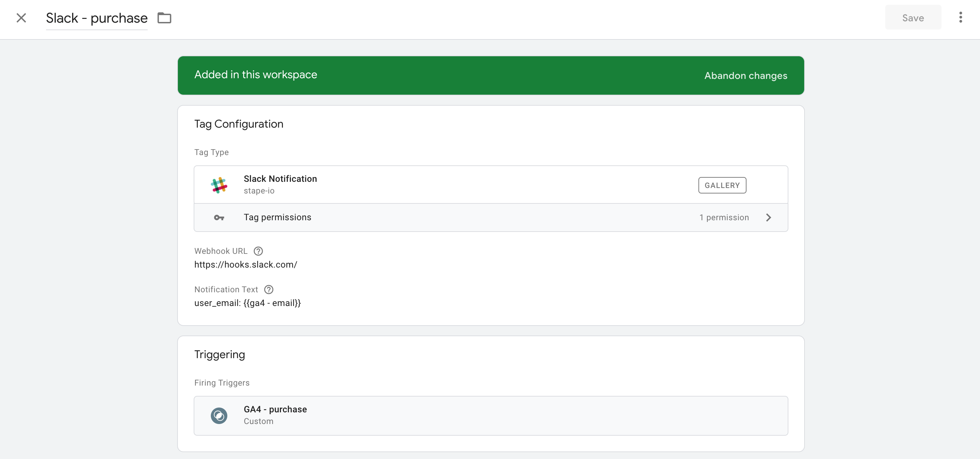Click the Triggering section heading
Image resolution: width=980 pixels, height=459 pixels.
(219, 354)
